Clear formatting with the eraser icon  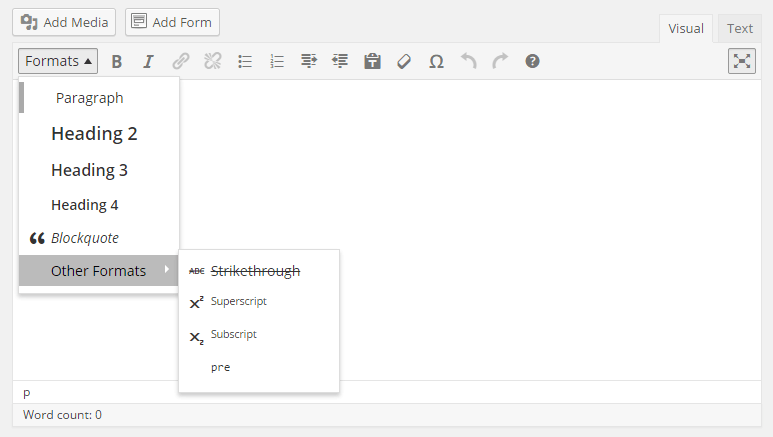tap(404, 62)
